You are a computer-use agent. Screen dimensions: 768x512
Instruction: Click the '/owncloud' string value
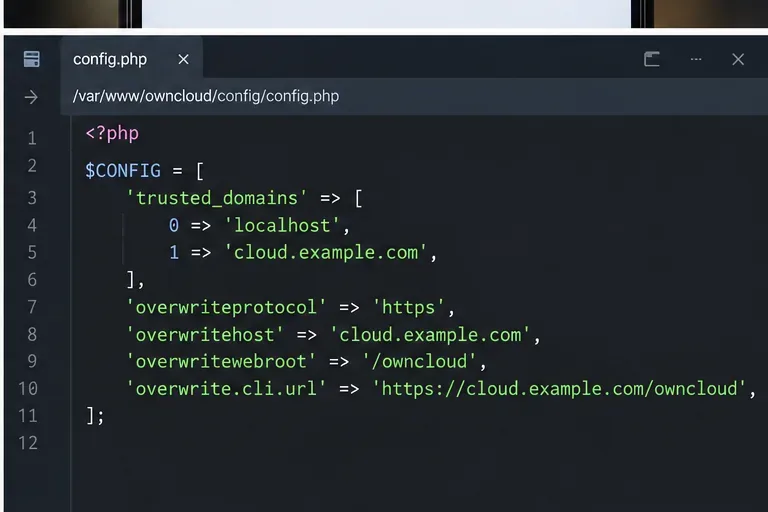coord(419,362)
